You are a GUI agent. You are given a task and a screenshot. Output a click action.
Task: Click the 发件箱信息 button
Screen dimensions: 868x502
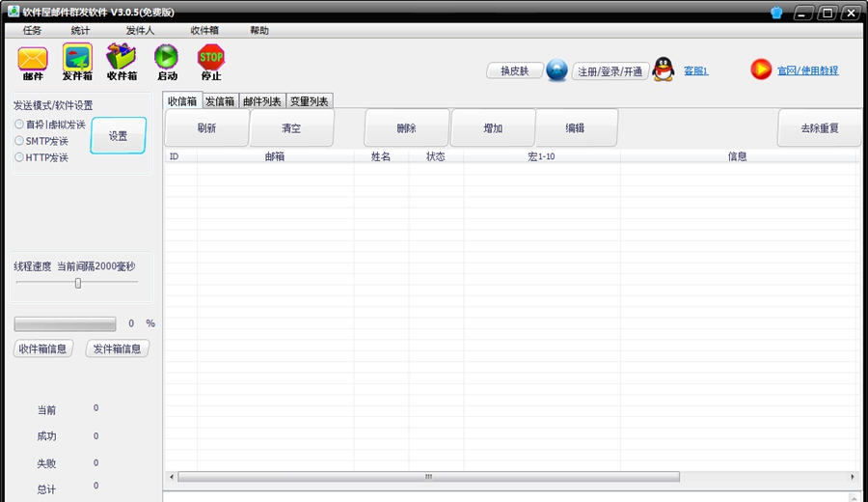(117, 349)
